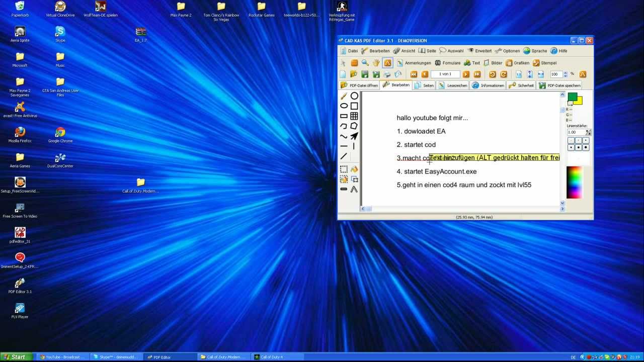Open the Erweitert menu
Screen dimensions: 644x362
(479, 51)
